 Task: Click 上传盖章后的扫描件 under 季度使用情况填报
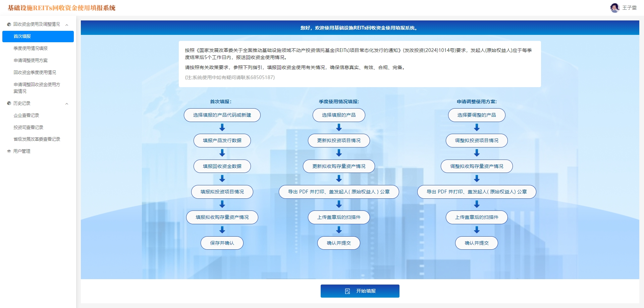coord(339,217)
